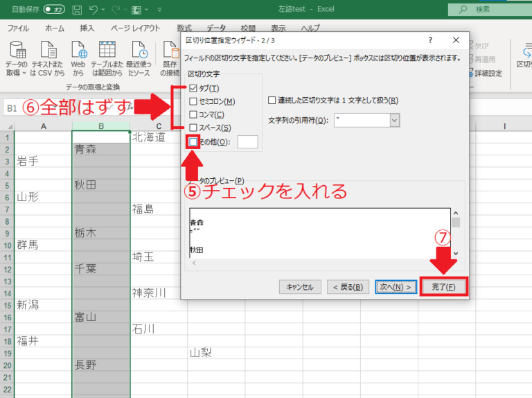The width and height of the screenshot is (532, 398).
Task: Open the 文字列の引用符 dropdown
Action: (395, 120)
